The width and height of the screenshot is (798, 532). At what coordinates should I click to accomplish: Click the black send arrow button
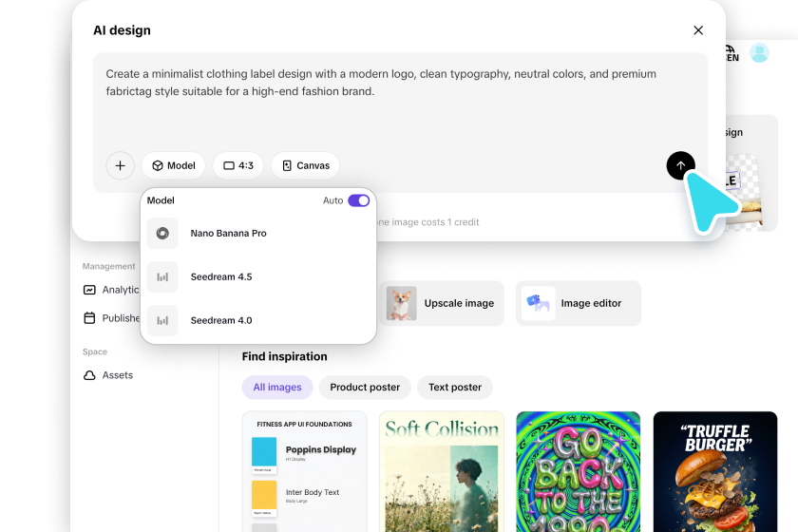pos(680,165)
